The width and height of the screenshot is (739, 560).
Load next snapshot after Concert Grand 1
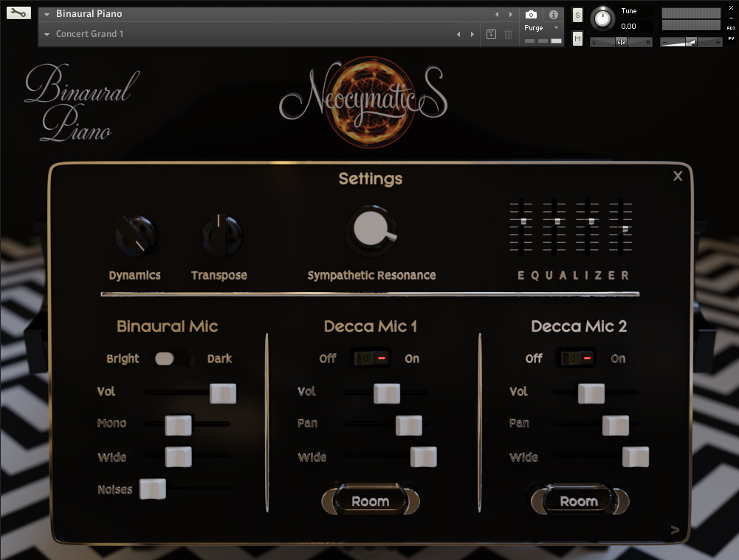[472, 35]
